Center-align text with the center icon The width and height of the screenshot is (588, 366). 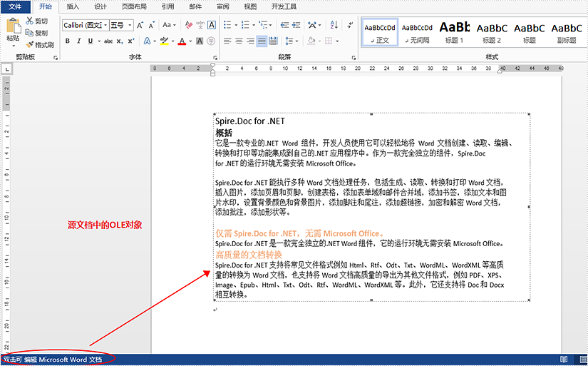tap(239, 41)
